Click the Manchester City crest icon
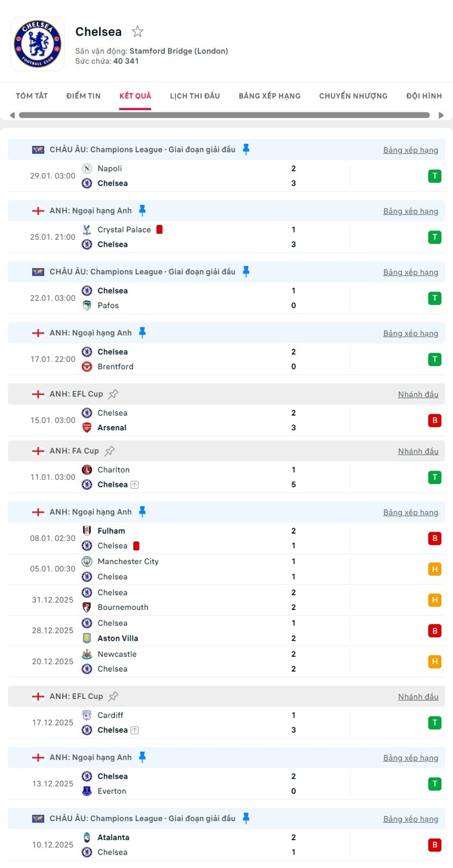The image size is (453, 868). tap(87, 561)
